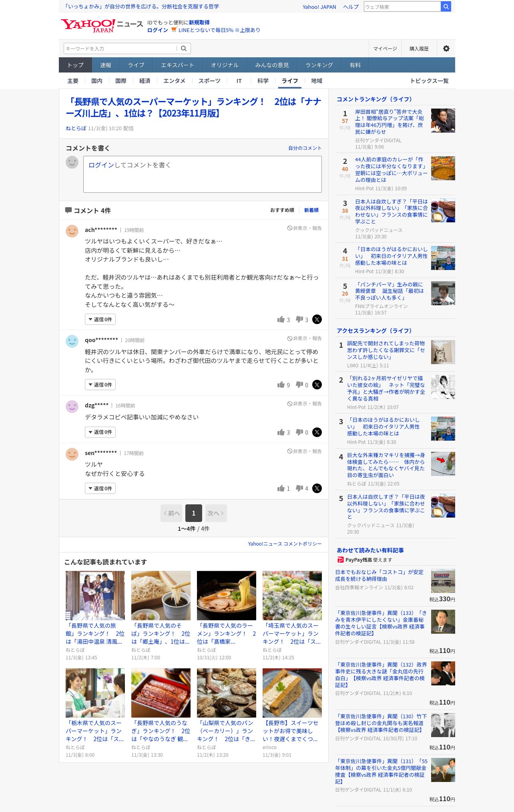Open the ランキング tab

click(x=319, y=65)
